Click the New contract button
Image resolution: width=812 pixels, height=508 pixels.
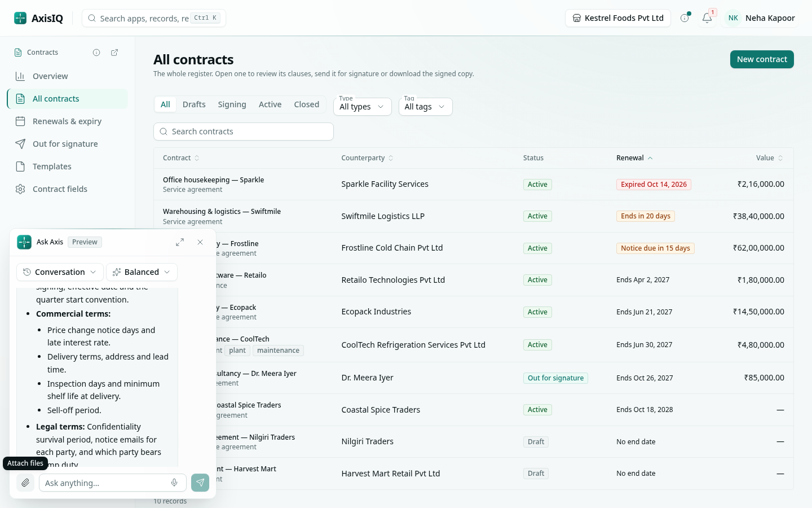pos(762,59)
